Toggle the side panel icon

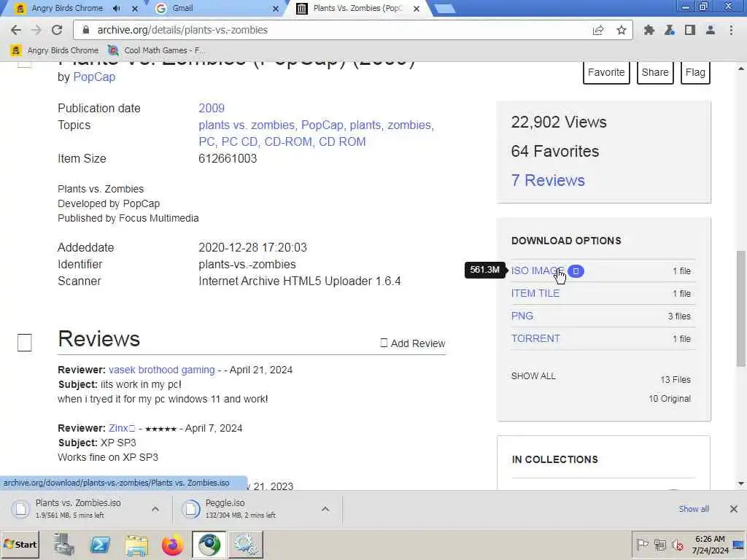point(690,30)
